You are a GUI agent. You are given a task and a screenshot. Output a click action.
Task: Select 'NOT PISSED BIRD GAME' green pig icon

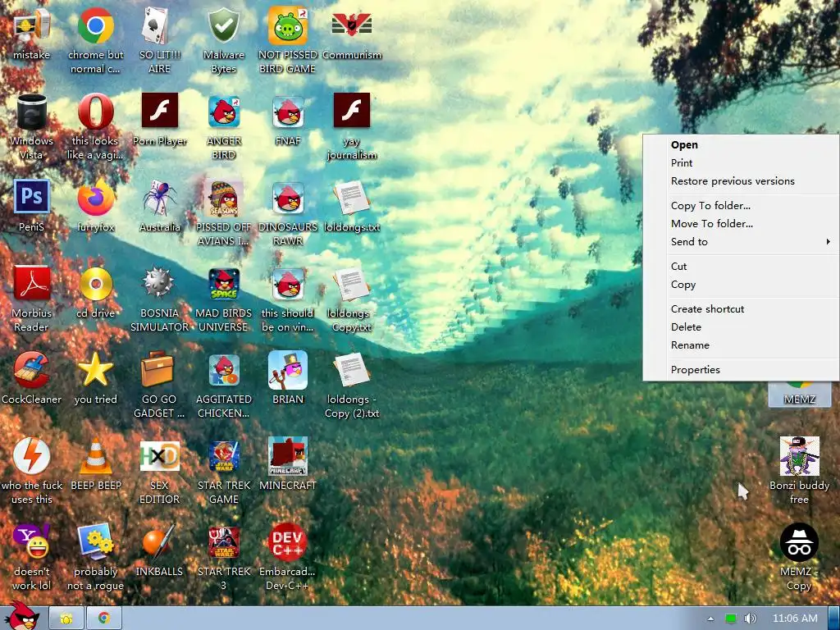[288, 40]
